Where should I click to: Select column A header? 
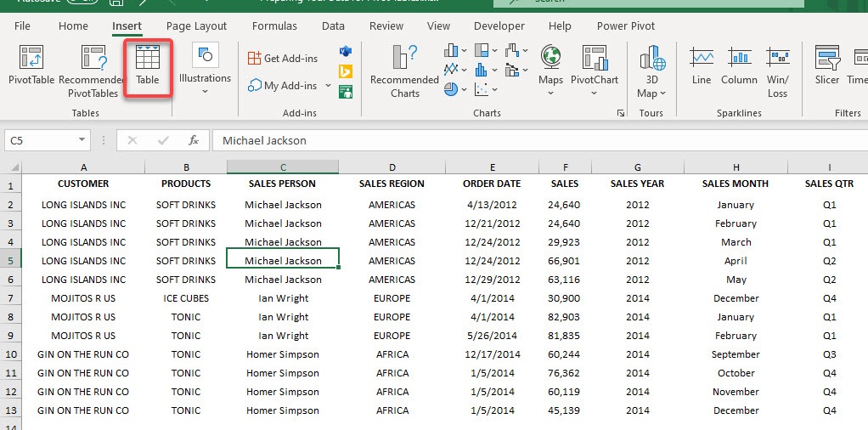point(83,167)
